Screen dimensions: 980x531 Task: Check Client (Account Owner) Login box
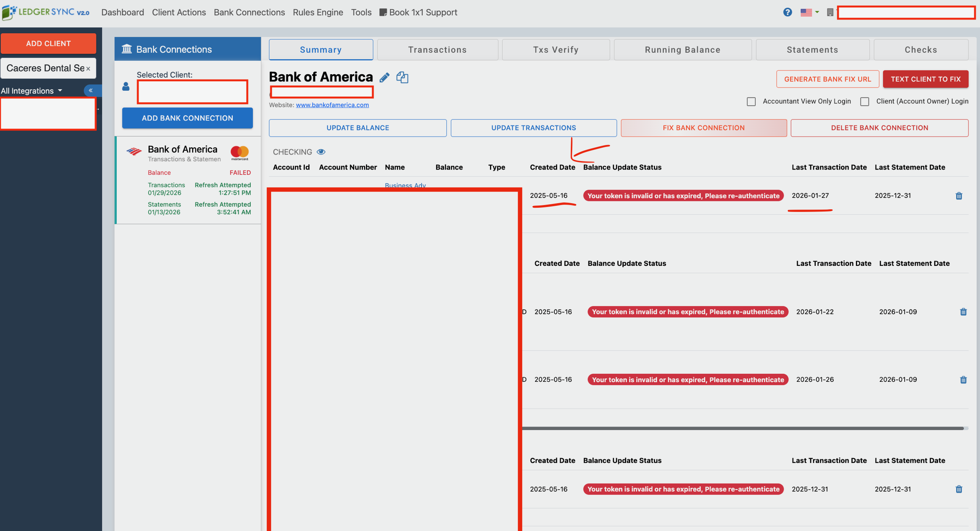(864, 101)
